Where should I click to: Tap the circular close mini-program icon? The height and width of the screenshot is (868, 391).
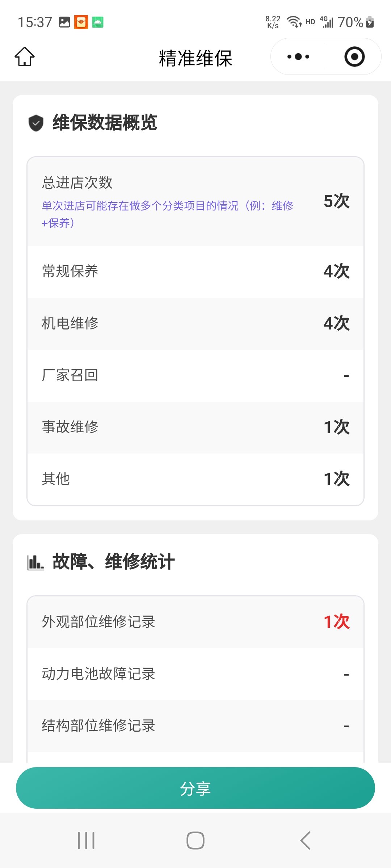click(354, 57)
